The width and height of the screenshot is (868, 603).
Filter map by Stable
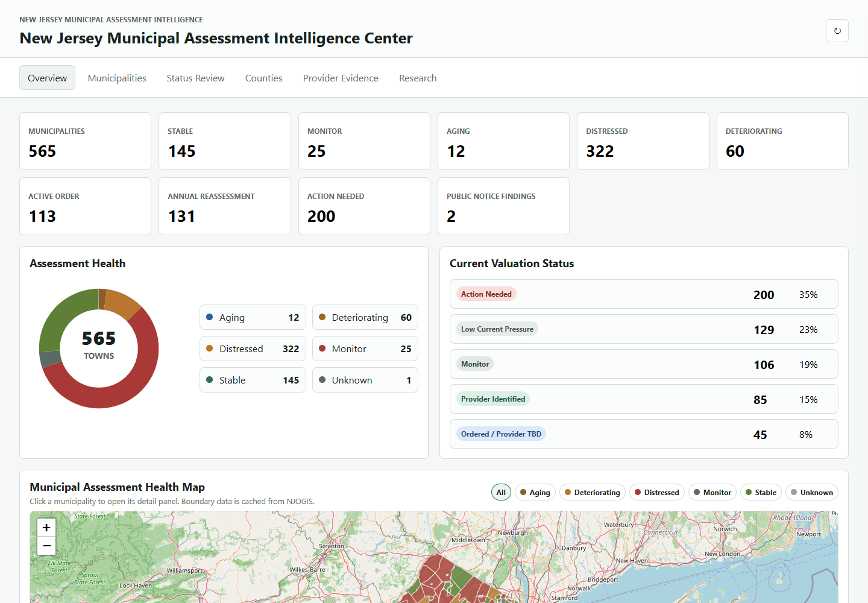click(761, 492)
